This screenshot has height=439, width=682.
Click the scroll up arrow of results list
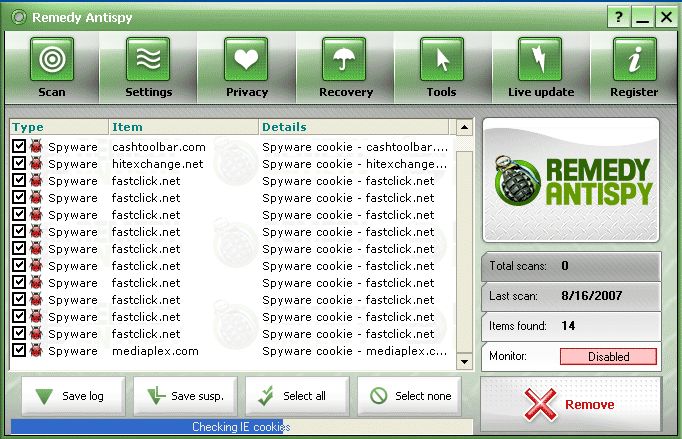pyautogui.click(x=464, y=127)
